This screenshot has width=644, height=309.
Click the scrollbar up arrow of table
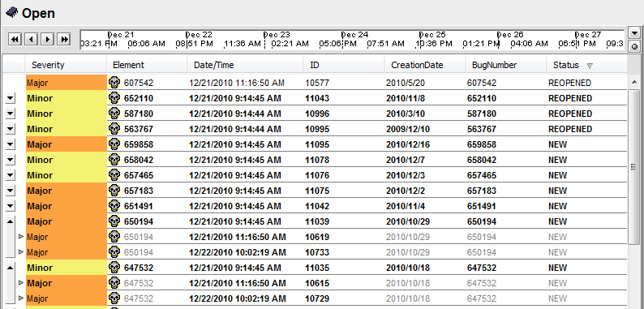633,83
